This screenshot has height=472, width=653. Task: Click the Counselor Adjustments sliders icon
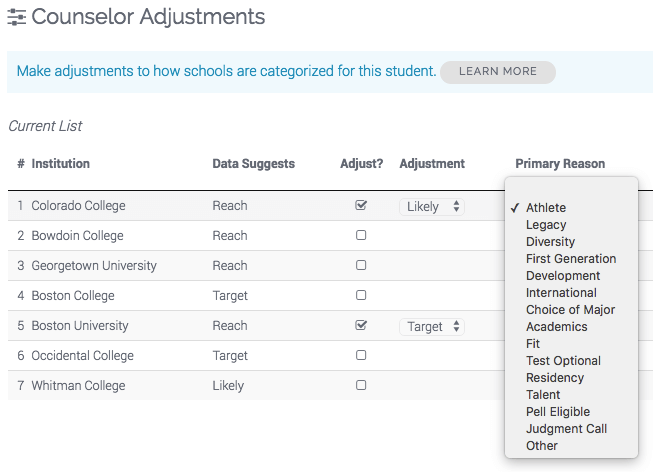click(17, 17)
